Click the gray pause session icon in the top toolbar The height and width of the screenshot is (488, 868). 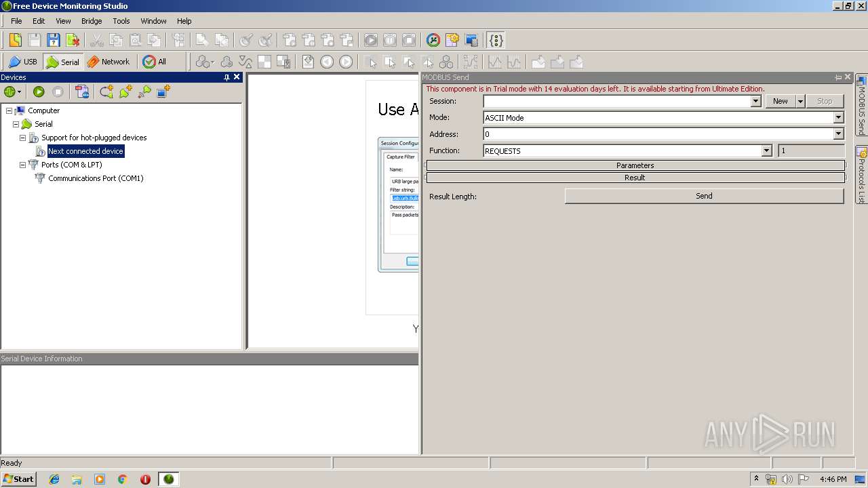tap(390, 40)
